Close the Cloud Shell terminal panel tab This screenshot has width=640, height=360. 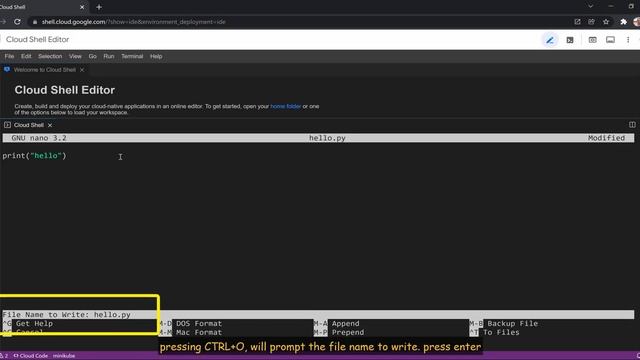50,125
